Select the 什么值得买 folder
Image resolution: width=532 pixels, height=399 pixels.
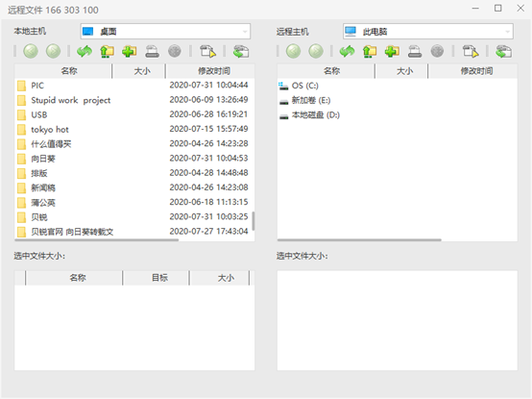click(51, 144)
